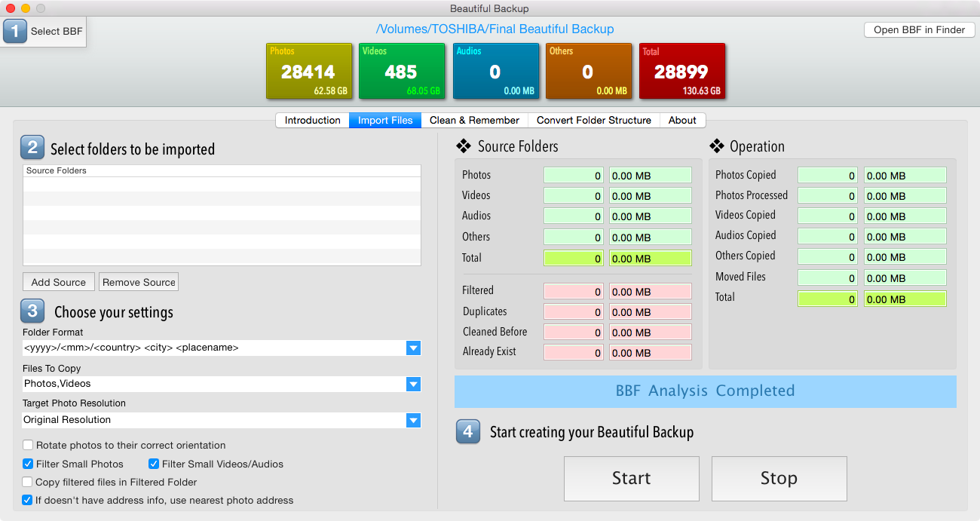Image resolution: width=980 pixels, height=521 pixels.
Task: Click Source Folders Others size field
Action: (x=650, y=238)
